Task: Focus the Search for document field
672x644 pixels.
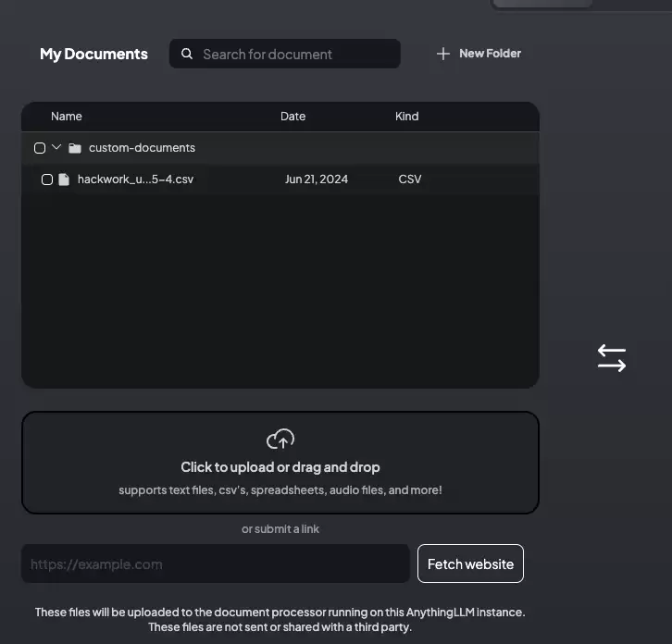Action: click(x=285, y=54)
